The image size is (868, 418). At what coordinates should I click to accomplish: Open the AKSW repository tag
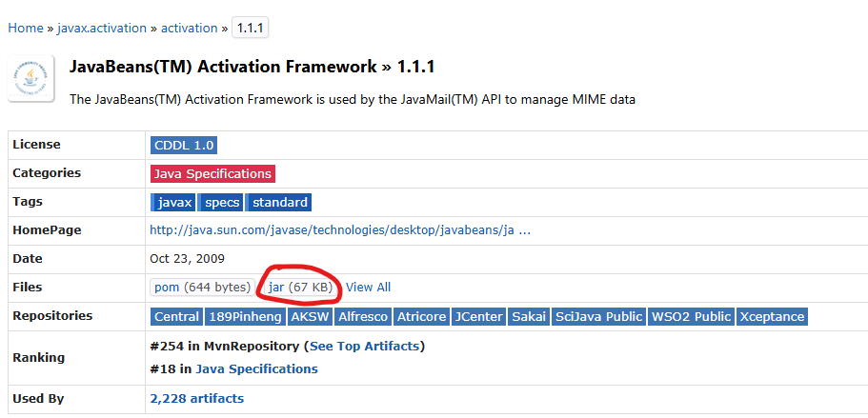coord(310,317)
